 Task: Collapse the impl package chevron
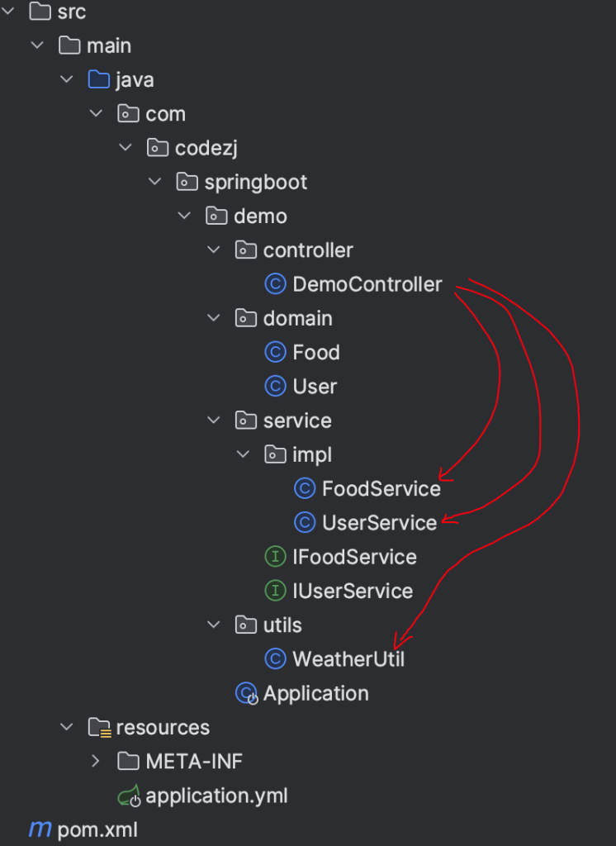(243, 454)
